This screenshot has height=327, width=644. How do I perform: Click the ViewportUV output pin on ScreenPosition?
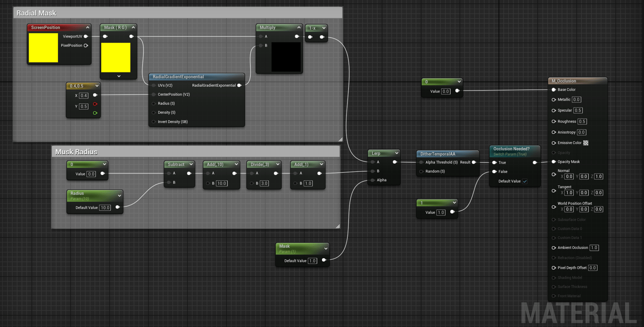(86, 36)
